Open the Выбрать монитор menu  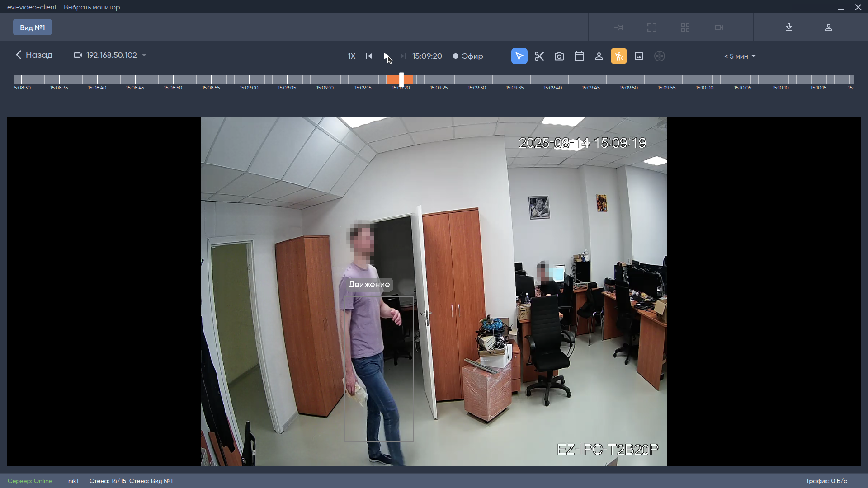tap(92, 7)
